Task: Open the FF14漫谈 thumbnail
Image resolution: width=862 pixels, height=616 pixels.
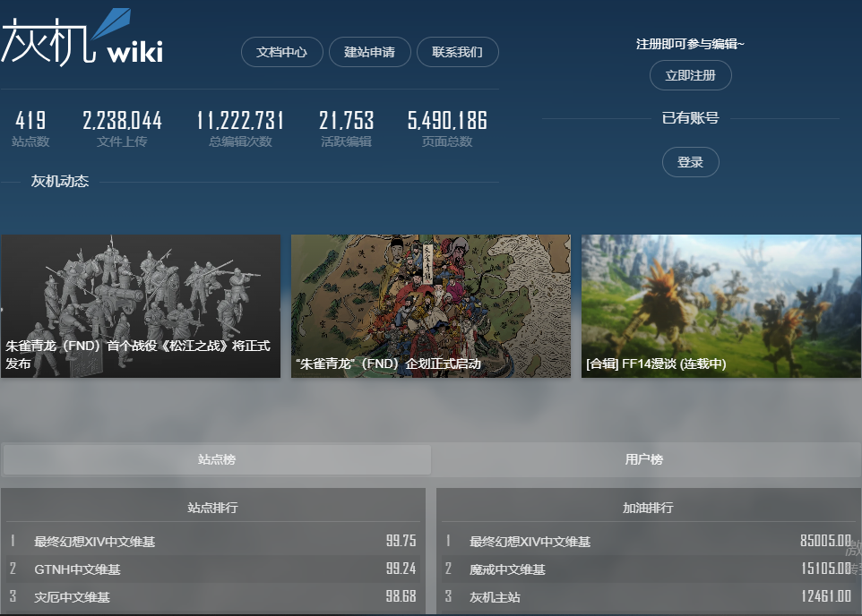Action: 721,306
